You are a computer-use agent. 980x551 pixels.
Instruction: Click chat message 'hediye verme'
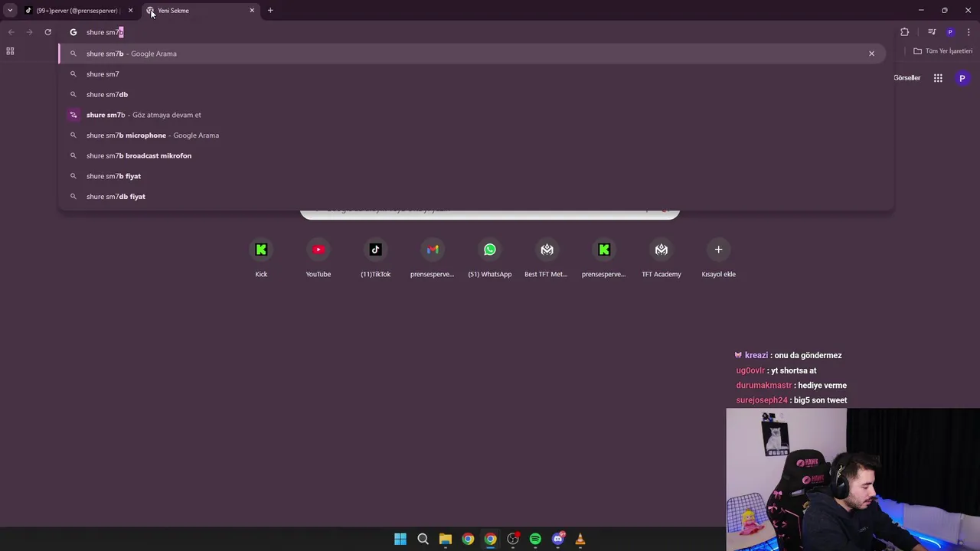[792, 385]
